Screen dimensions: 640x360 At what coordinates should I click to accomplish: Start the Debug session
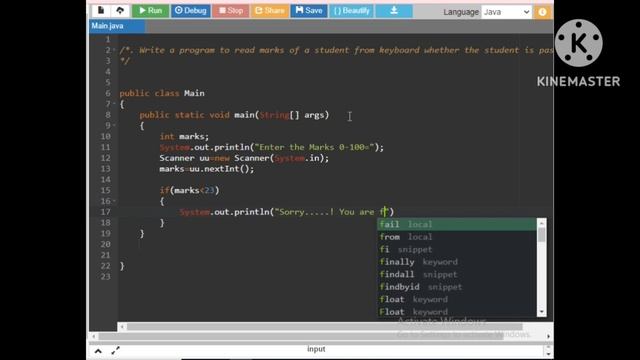point(191,11)
